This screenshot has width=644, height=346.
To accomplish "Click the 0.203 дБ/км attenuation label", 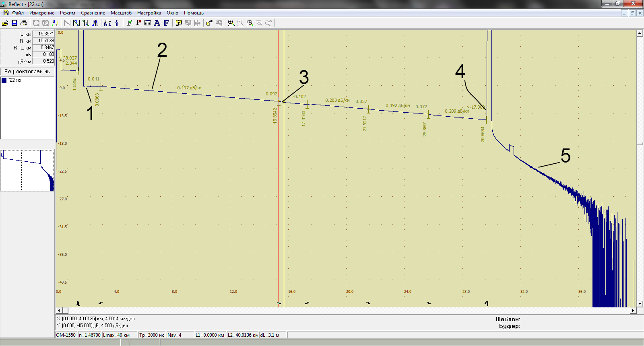I will pyautogui.click(x=337, y=100).
